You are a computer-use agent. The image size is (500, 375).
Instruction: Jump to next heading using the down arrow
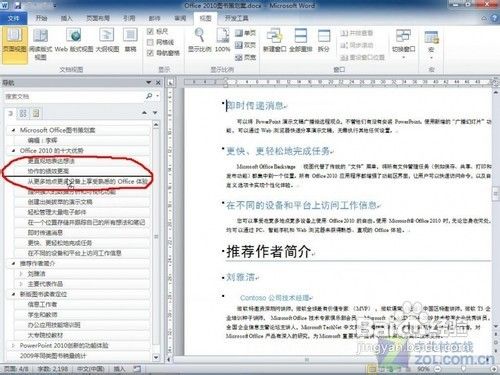(155, 113)
